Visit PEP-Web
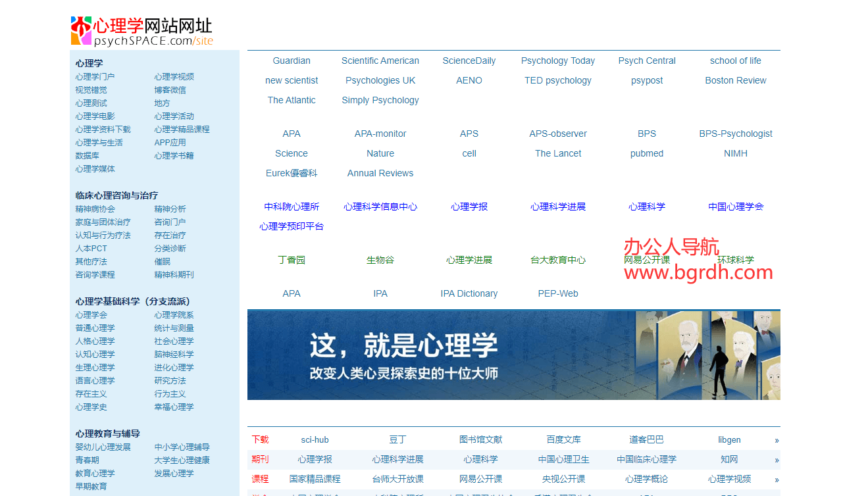The width and height of the screenshot is (868, 496). point(558,293)
